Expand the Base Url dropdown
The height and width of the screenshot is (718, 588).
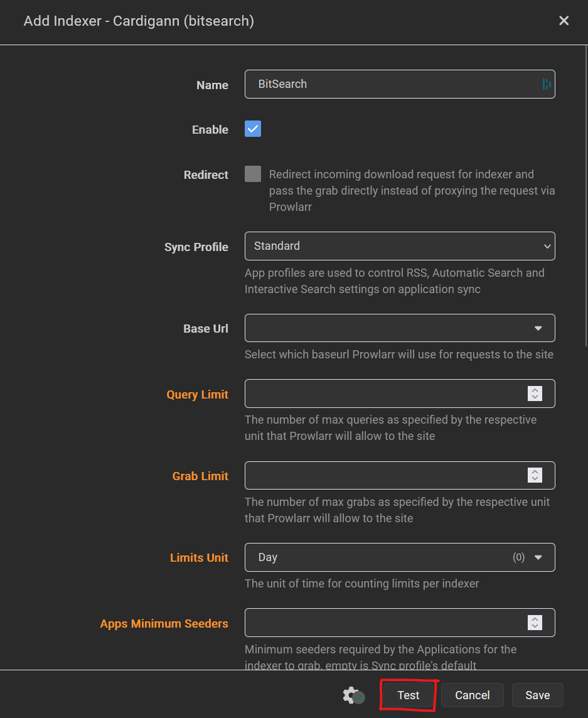point(399,328)
